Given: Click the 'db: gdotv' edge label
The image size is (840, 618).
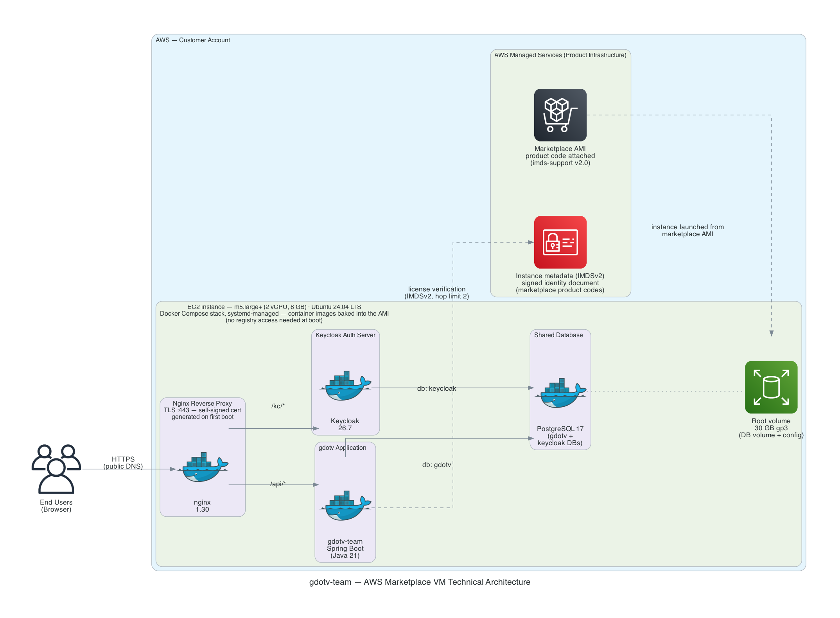Looking at the screenshot, I should coord(436,465).
